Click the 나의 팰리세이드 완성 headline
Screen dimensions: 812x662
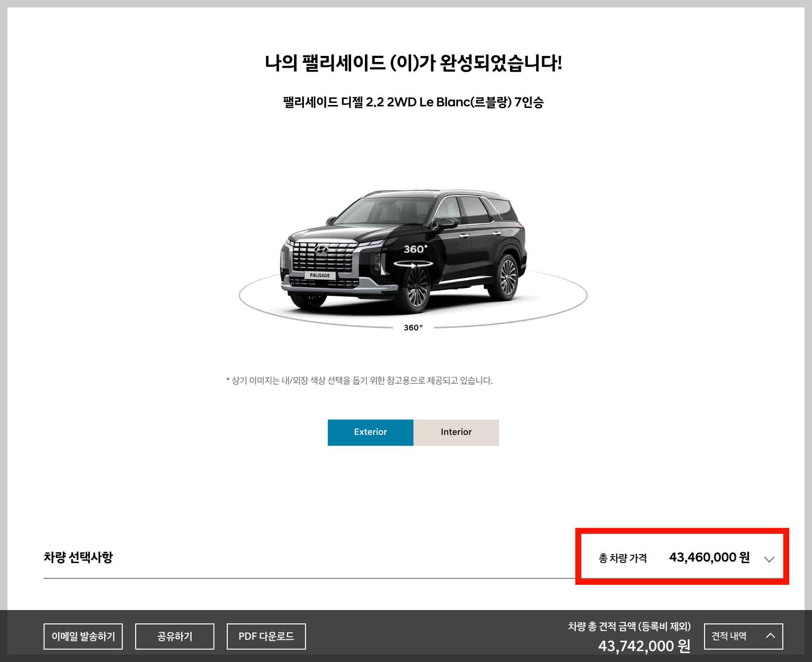(x=413, y=63)
